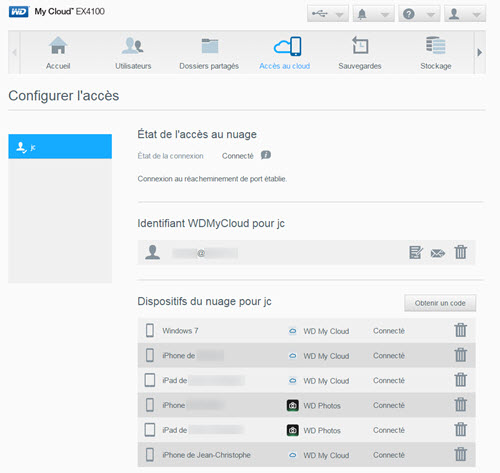500x473 pixels.
Task: Click WD Photos app icon on iPad row
Action: tap(293, 430)
